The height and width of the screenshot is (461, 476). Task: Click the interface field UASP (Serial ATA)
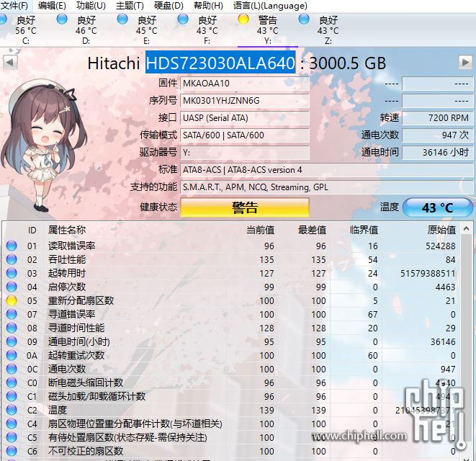click(245, 118)
